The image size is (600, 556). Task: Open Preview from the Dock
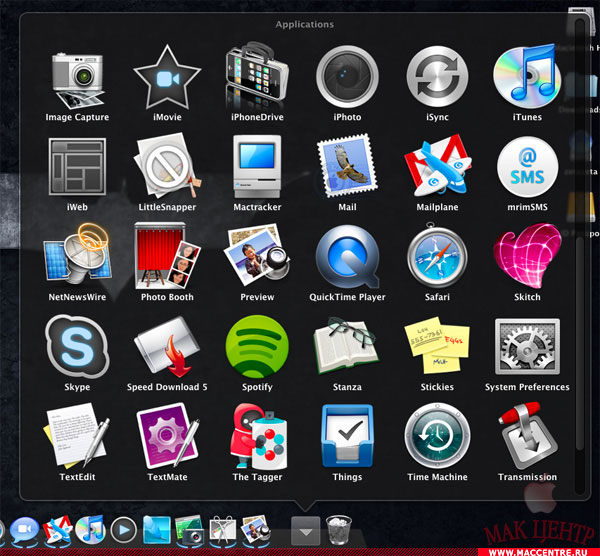[256, 530]
